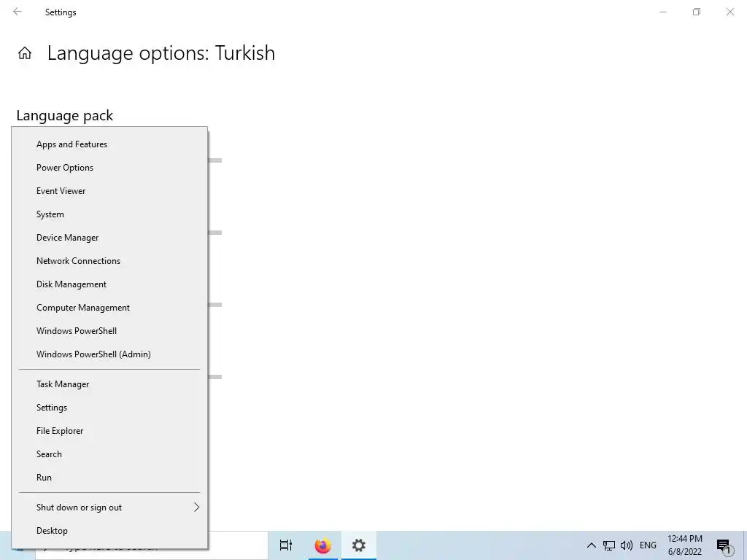747x560 pixels.
Task: Open Apps and Features from the menu
Action: click(109, 144)
